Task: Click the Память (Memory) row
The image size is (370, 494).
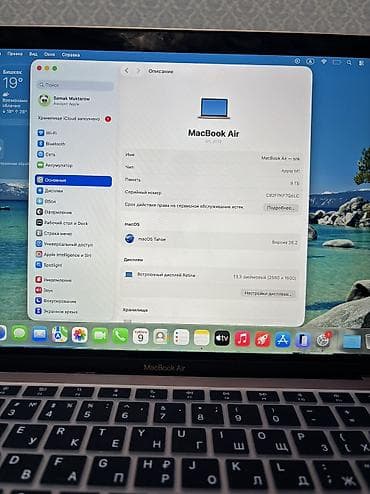Action: [x=212, y=181]
